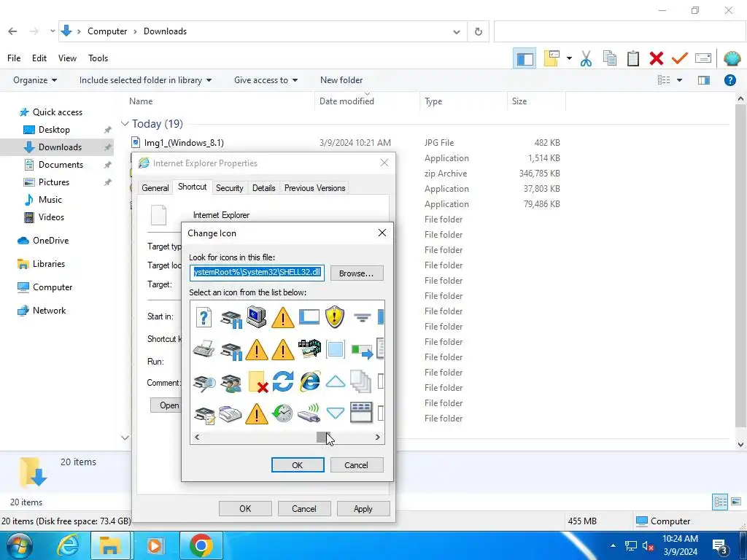Image resolution: width=747 pixels, height=560 pixels.
Task: Open Documents in Quick access
Action: (61, 164)
